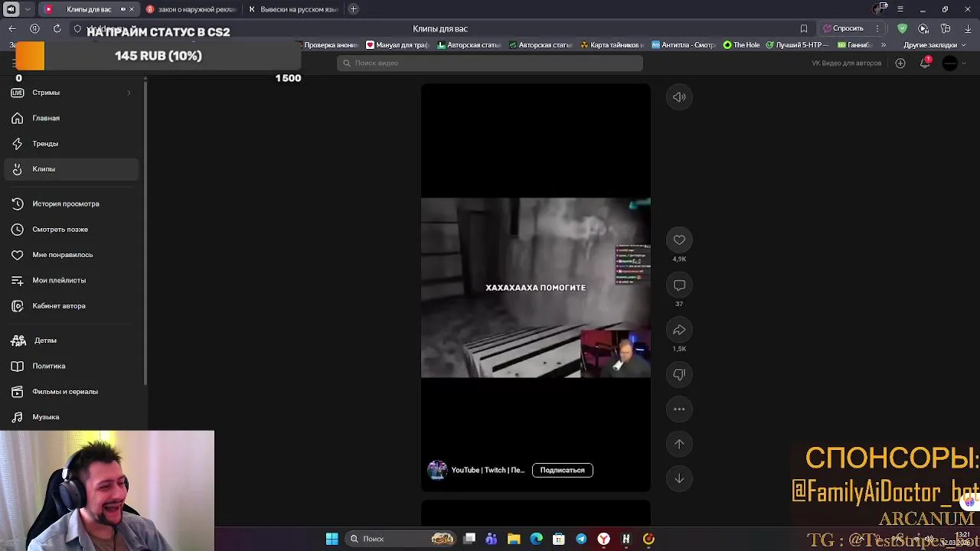
Task: Open Детям category
Action: point(71,341)
